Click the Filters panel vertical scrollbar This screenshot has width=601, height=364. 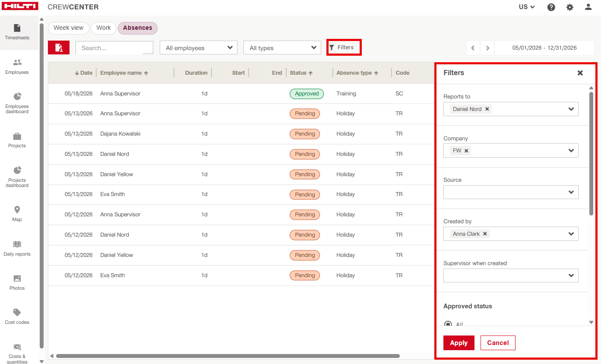(591, 153)
